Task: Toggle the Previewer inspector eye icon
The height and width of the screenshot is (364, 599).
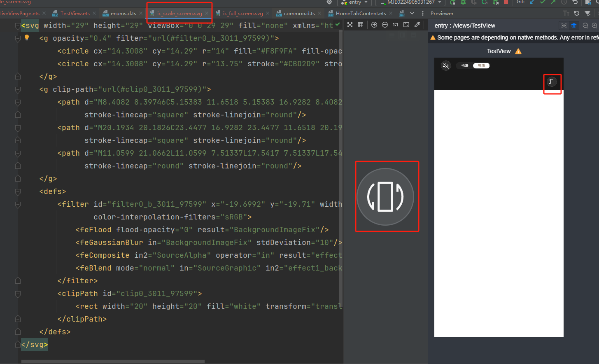Action: pos(564,26)
